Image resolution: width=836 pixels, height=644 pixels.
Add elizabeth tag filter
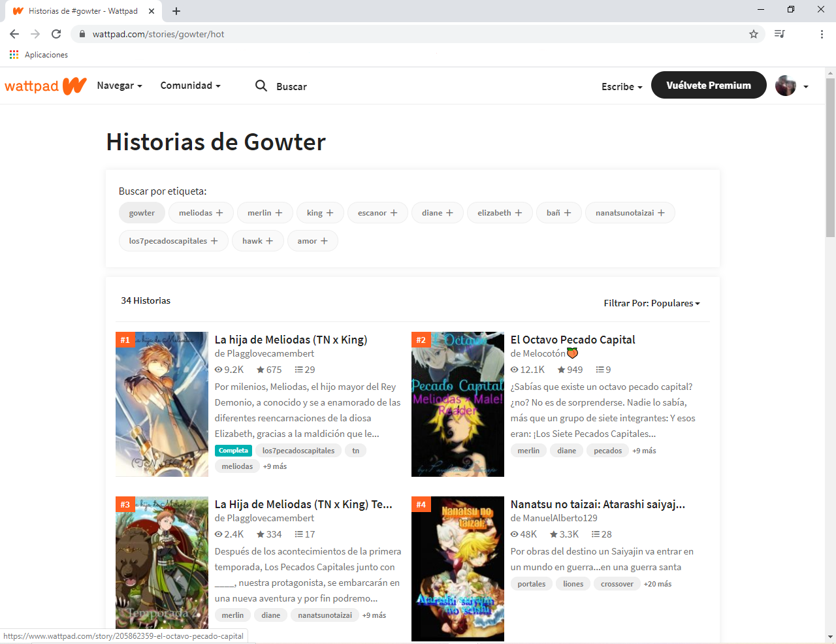point(500,213)
